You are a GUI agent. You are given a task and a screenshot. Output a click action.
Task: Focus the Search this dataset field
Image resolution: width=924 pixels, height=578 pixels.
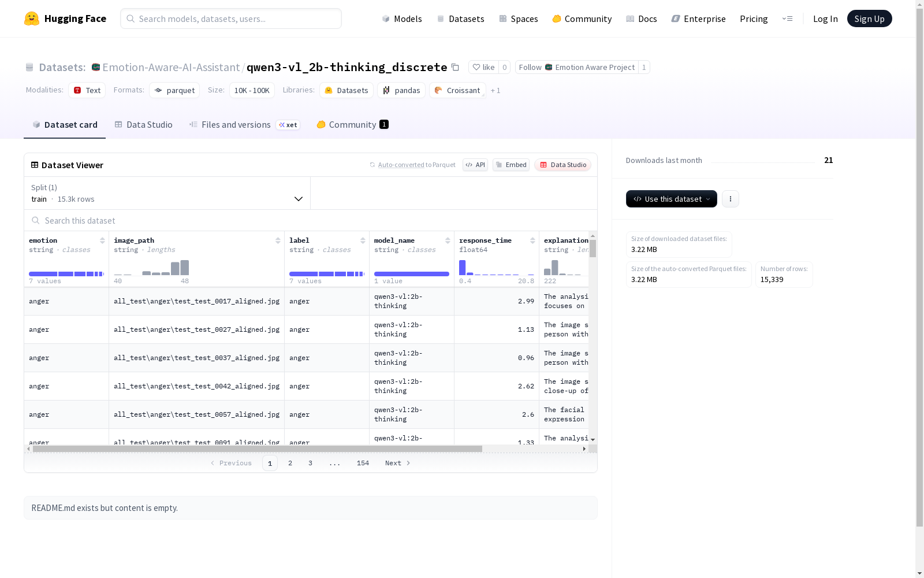pos(311,220)
